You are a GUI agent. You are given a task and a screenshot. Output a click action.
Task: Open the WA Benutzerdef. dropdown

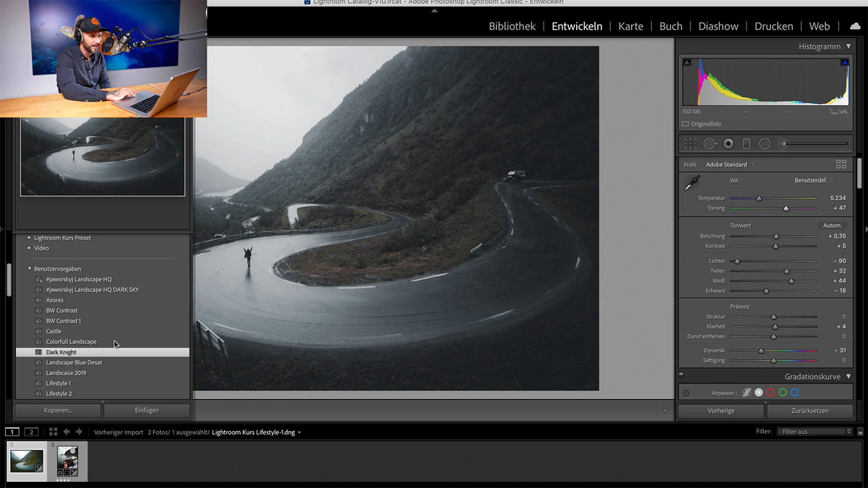coord(814,181)
